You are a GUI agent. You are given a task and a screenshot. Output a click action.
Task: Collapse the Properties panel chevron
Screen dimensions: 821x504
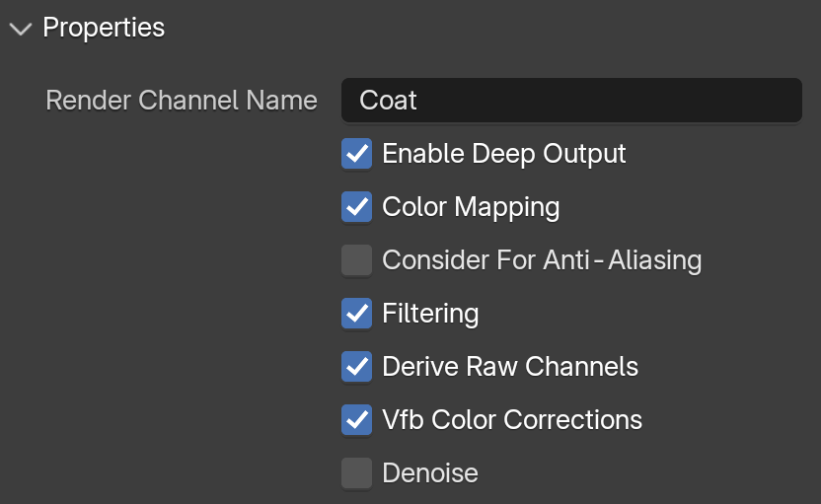click(21, 29)
